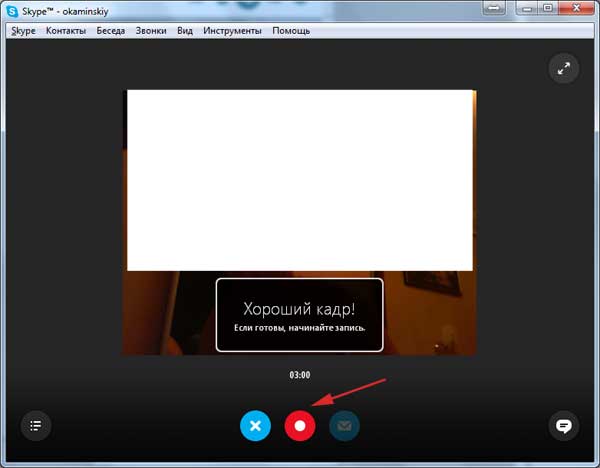The image size is (600, 468).
Task: Show chat with the speech bubble icon
Action: click(563, 425)
